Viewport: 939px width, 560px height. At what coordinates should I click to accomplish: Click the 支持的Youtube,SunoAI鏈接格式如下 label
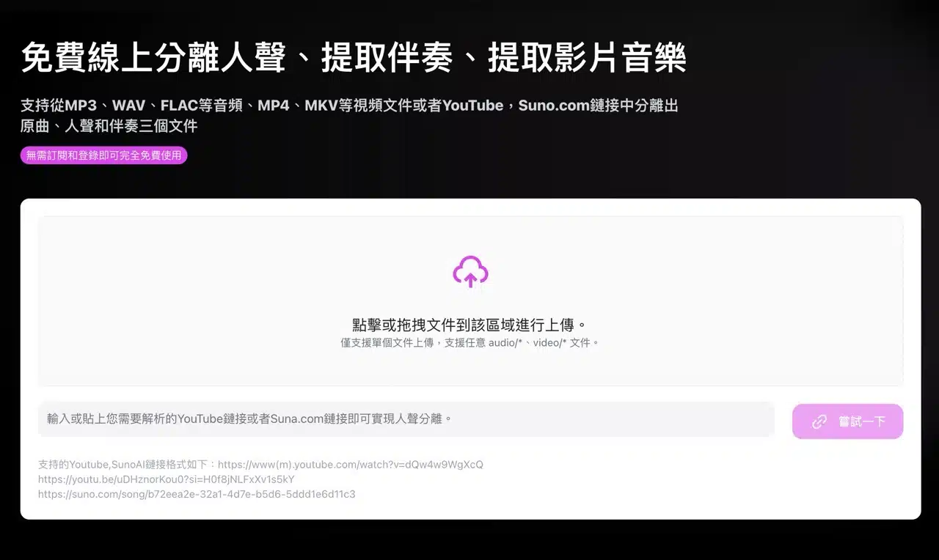[x=127, y=465]
